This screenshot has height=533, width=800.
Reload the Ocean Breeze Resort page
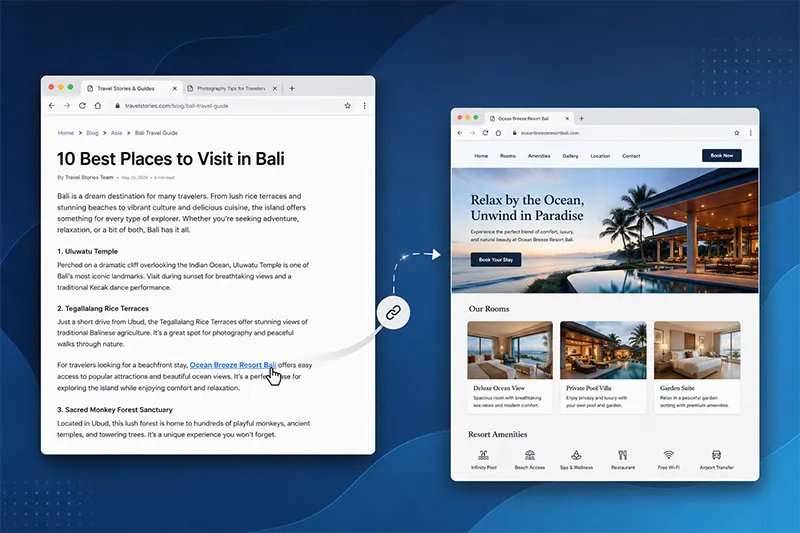pyautogui.click(x=485, y=133)
